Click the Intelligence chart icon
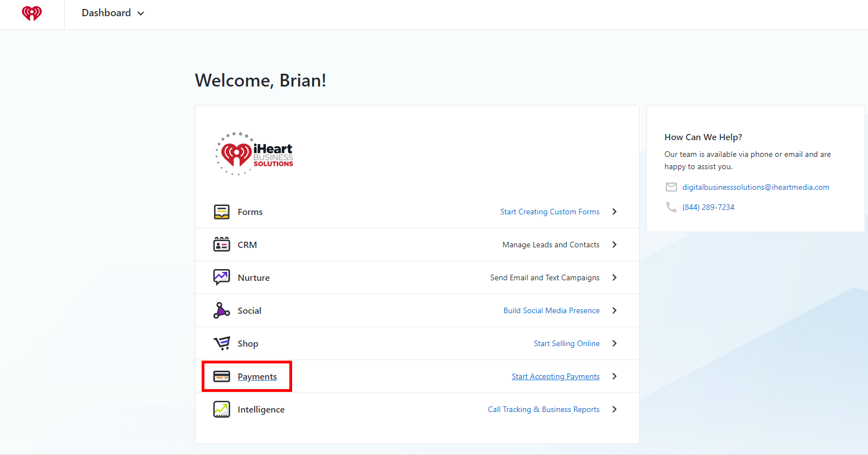 (x=222, y=409)
